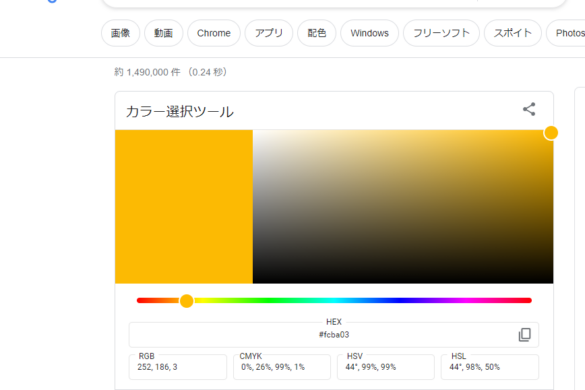
Task: Click the RGB value field
Action: 178,367
